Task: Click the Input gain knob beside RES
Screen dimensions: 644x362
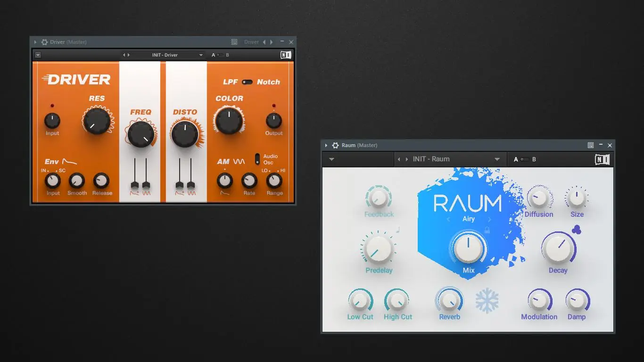Action: (x=52, y=121)
